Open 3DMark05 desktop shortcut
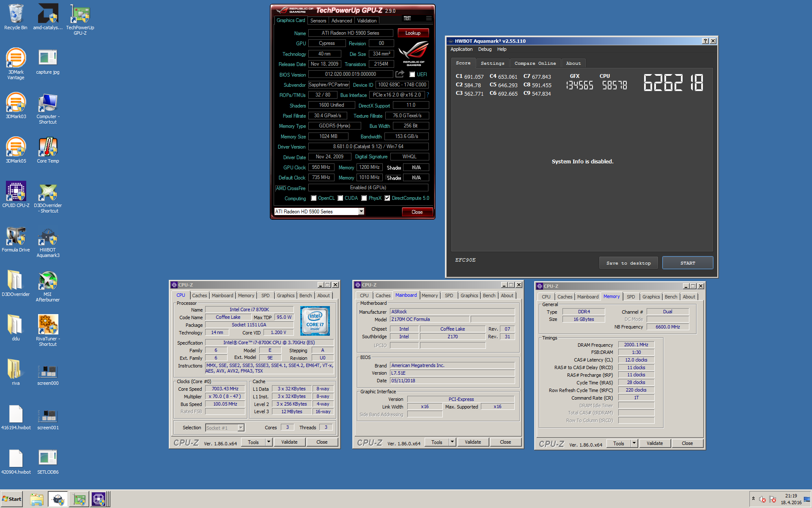 click(x=16, y=150)
